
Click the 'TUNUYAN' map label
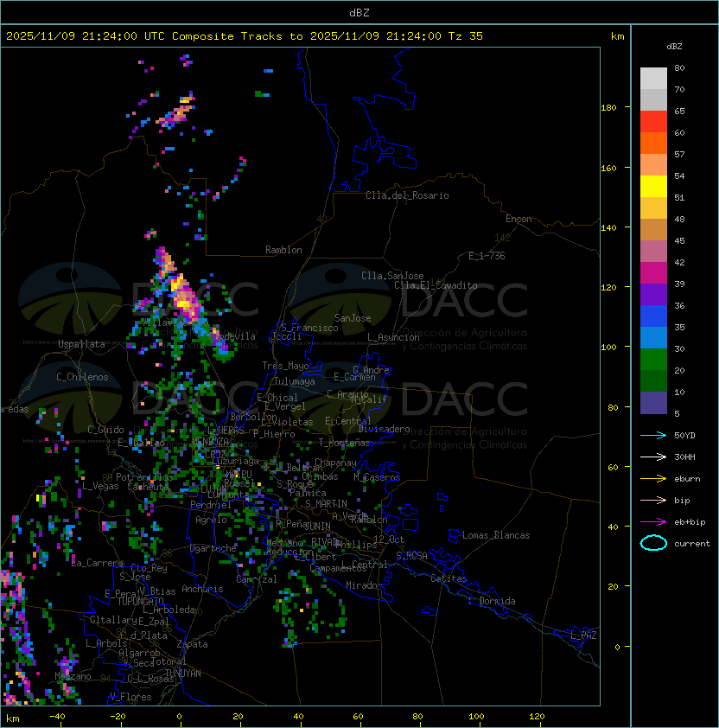click(x=183, y=674)
